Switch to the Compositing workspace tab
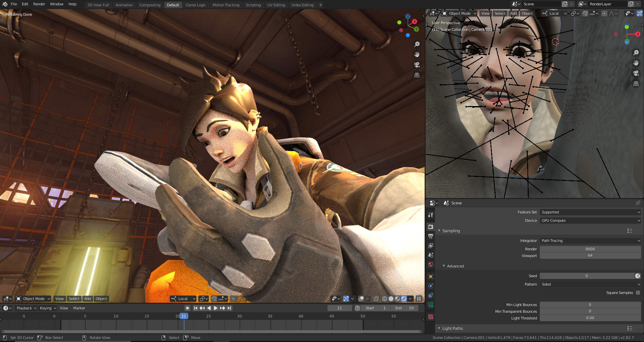Viewport: 644px width, 342px height. pos(150,5)
